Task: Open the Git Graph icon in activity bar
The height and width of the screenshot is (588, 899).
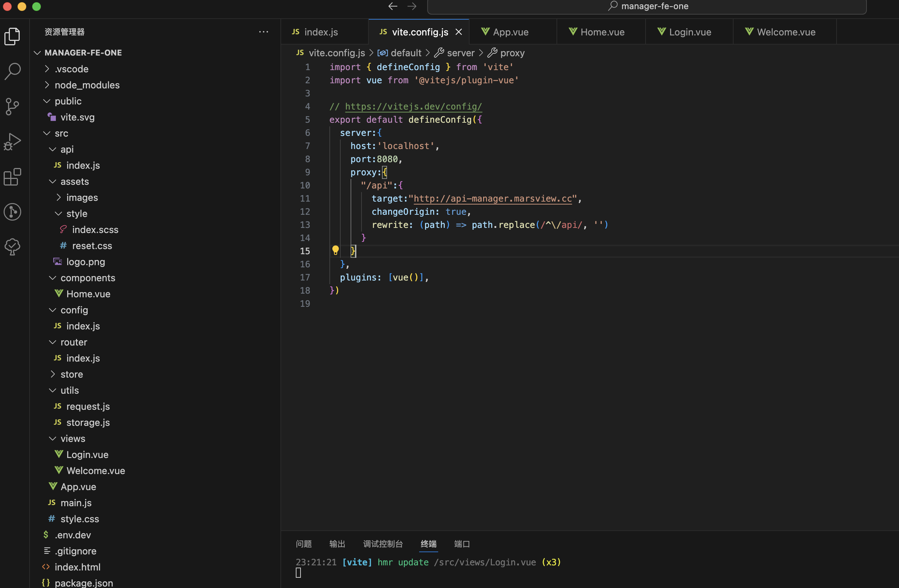Action: 12,211
